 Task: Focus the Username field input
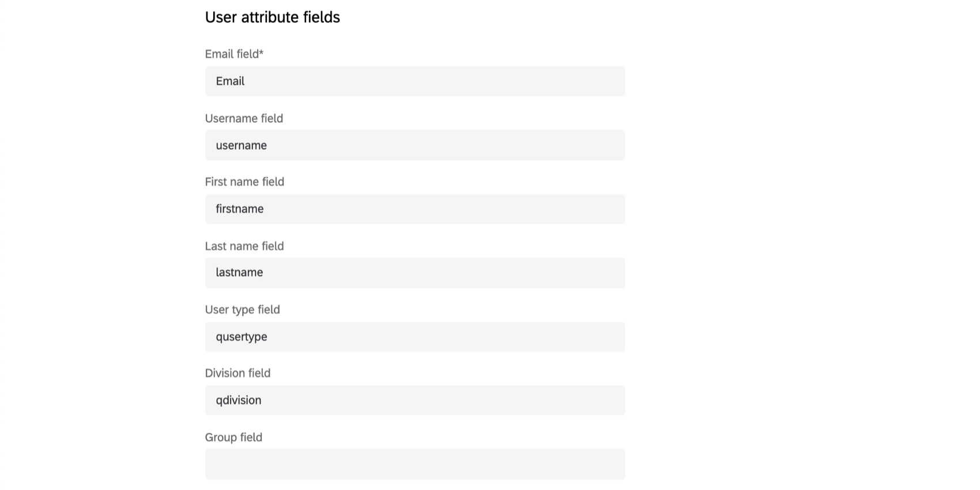[415, 145]
